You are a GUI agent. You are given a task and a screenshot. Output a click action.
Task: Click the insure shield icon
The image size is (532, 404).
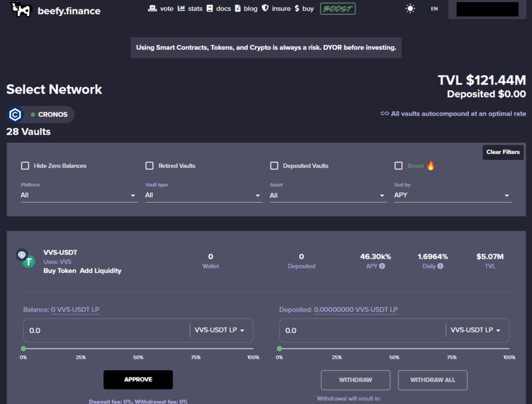pyautogui.click(x=265, y=8)
